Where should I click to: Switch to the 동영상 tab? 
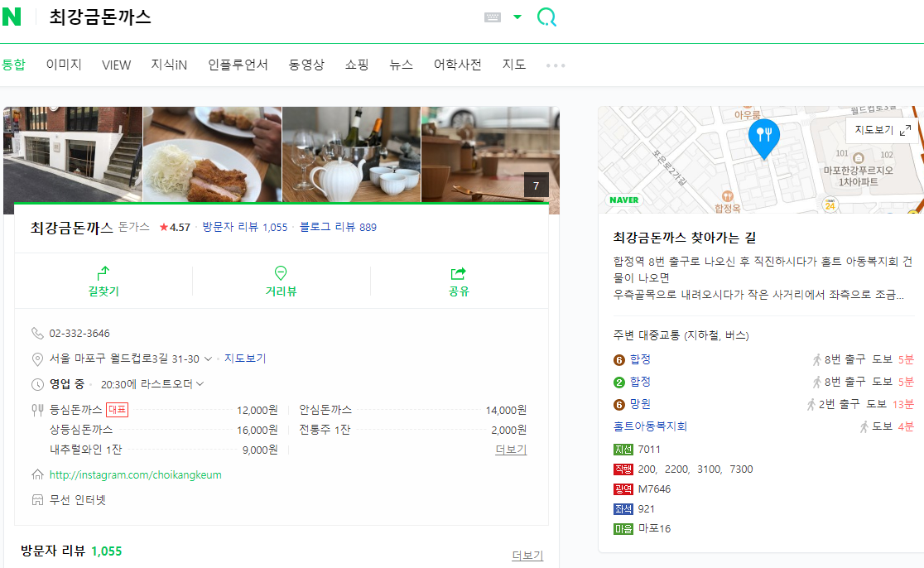coord(306,65)
